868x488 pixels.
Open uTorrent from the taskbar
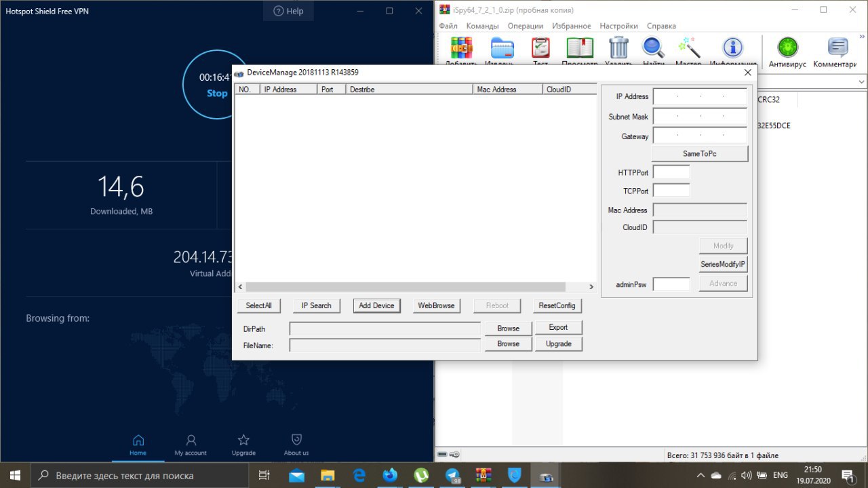pos(421,475)
